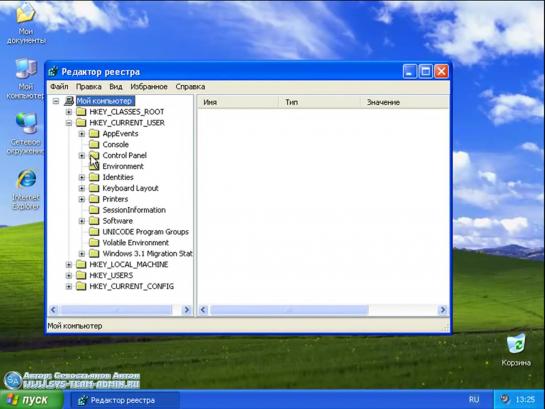Viewport: 545px width, 409px height.
Task: Open the Справка menu
Action: coord(190,87)
